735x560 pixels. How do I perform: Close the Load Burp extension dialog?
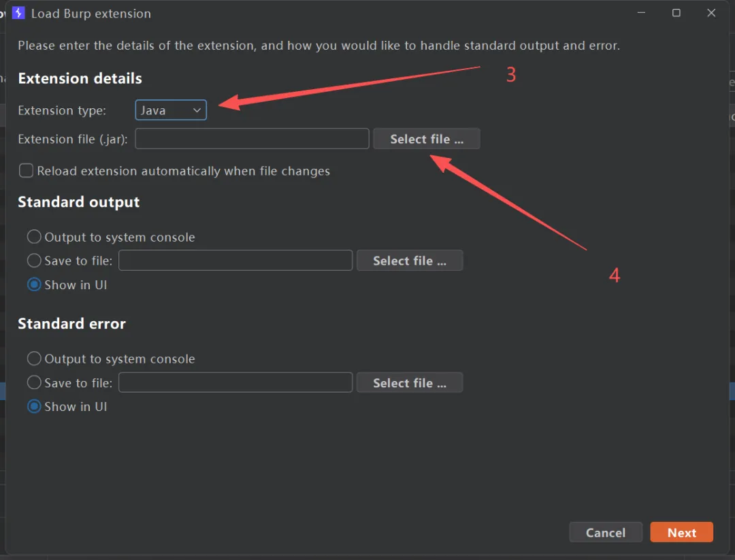(x=711, y=13)
